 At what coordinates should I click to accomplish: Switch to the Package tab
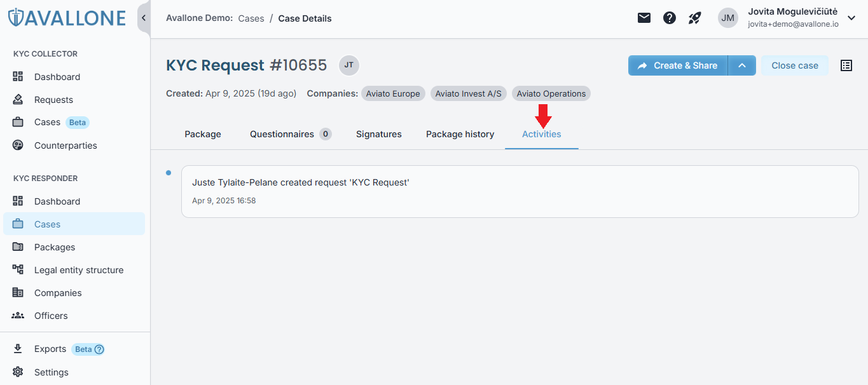[x=203, y=134]
